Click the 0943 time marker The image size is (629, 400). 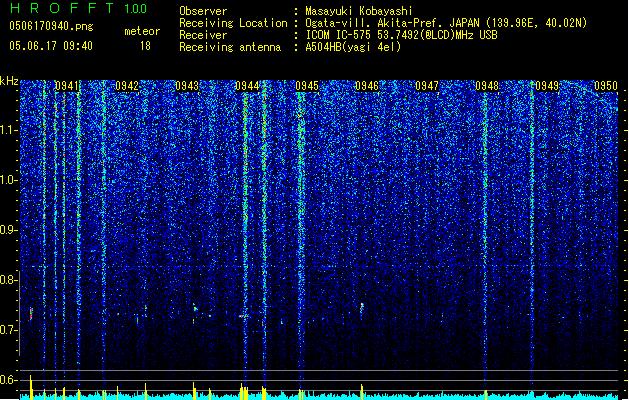click(187, 86)
